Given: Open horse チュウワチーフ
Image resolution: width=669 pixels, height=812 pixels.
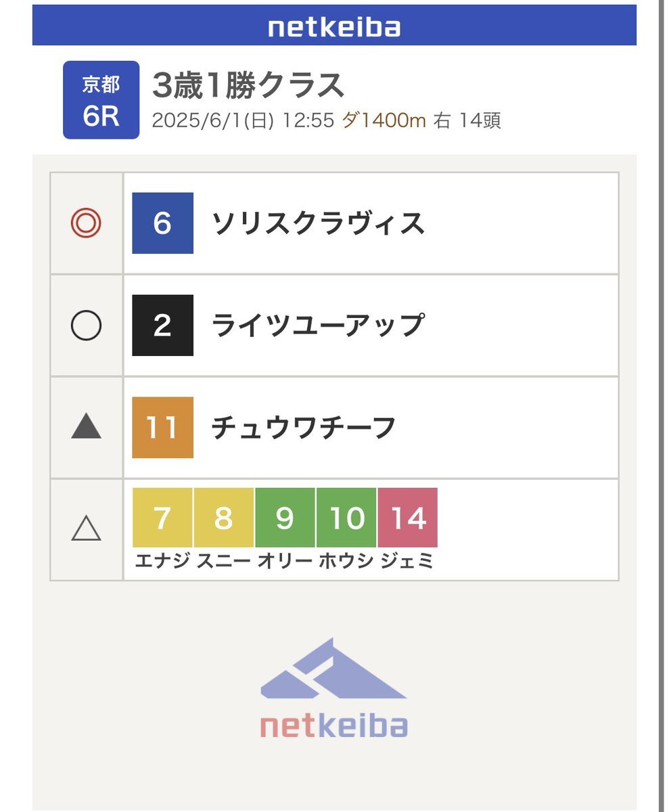Looking at the screenshot, I should tap(304, 428).
